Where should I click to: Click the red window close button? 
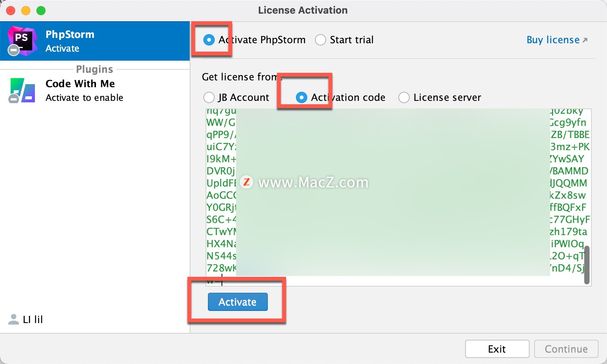11,11
